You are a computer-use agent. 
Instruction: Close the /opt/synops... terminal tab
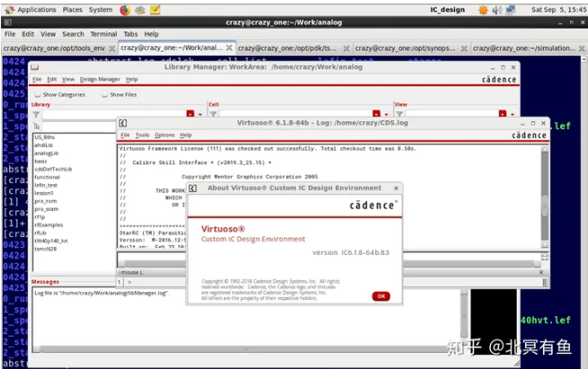pos(464,48)
